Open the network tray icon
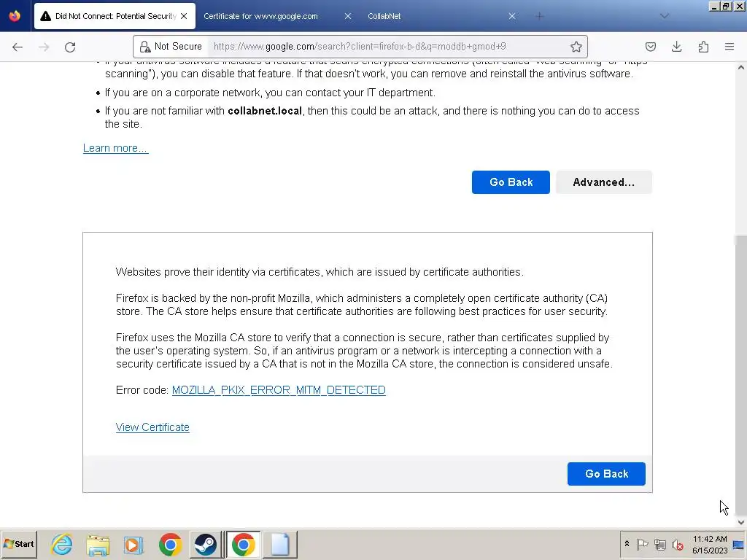747x560 pixels. [x=659, y=544]
